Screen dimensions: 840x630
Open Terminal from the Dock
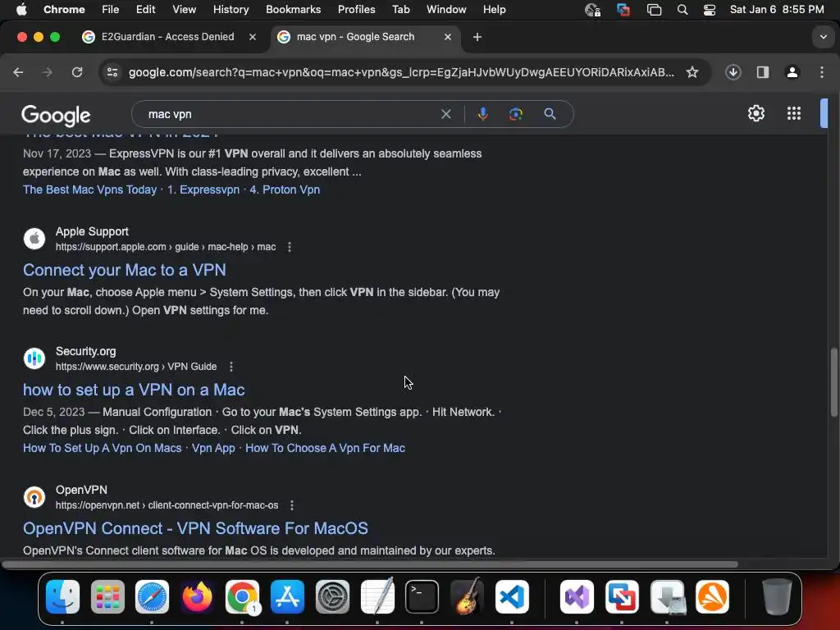422,596
